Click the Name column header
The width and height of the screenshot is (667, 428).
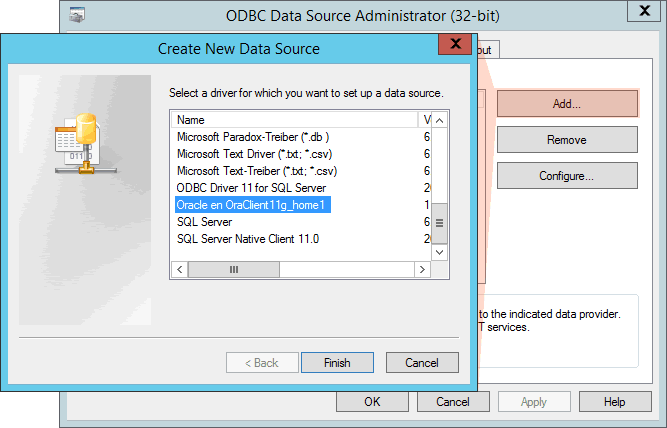pyautogui.click(x=294, y=120)
